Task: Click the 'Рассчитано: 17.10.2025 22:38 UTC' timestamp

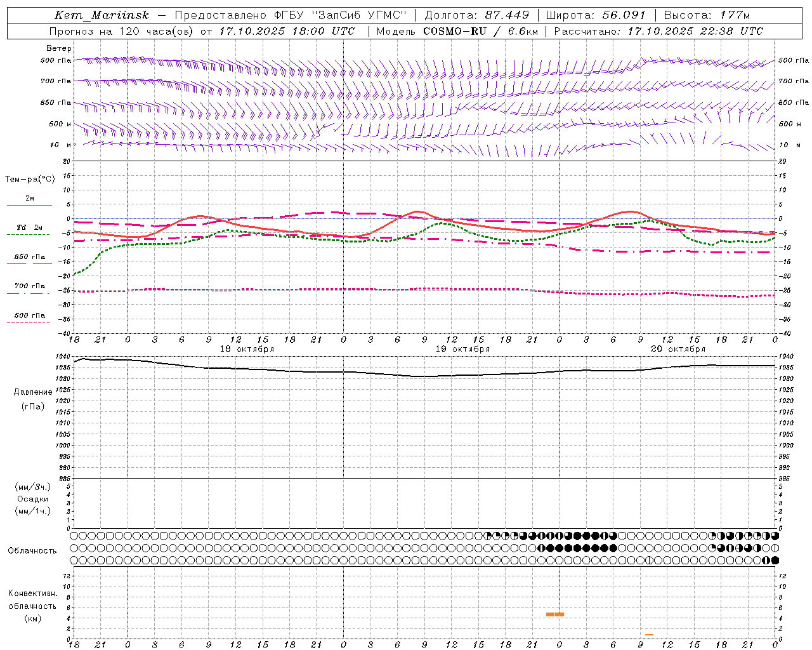Action: pyautogui.click(x=658, y=31)
